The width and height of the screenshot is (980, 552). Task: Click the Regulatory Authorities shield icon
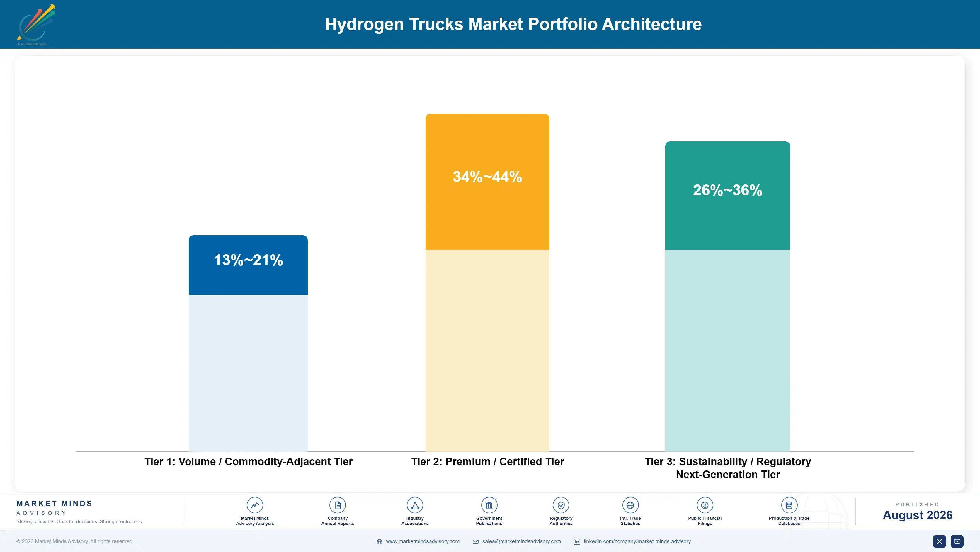coord(561,505)
